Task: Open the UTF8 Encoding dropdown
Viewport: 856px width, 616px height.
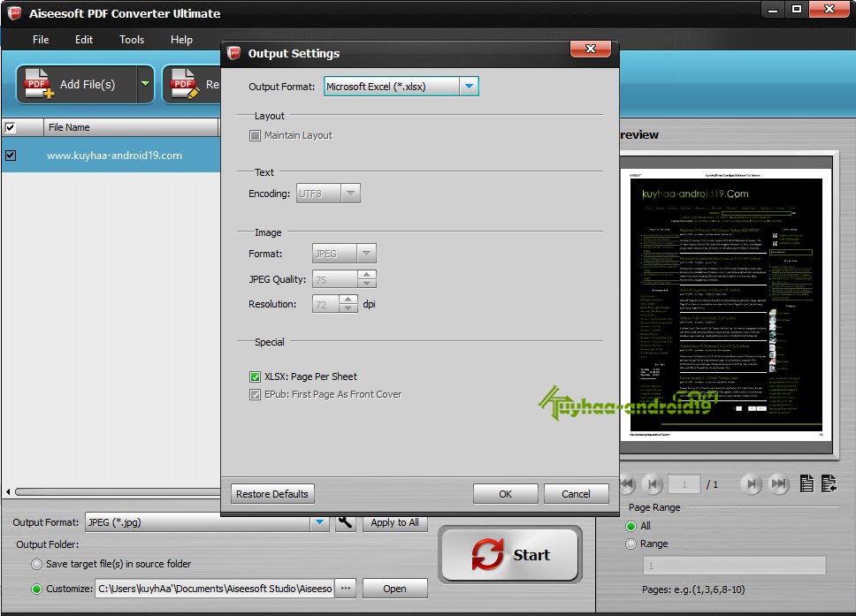Action: click(350, 194)
